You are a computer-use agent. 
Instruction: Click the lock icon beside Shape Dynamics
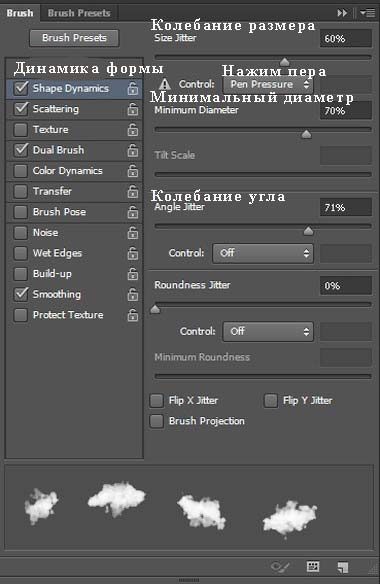tap(133, 89)
